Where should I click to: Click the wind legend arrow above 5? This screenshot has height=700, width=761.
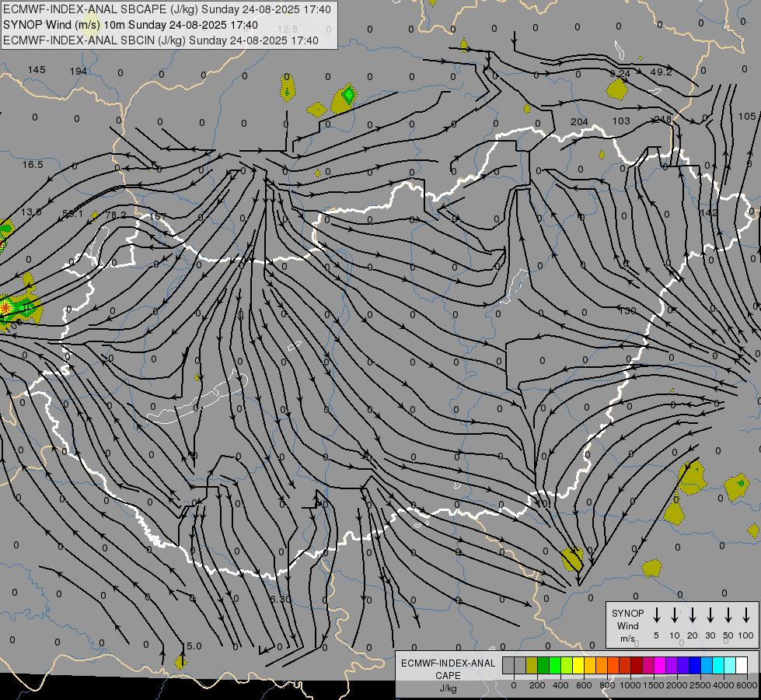[x=656, y=615]
